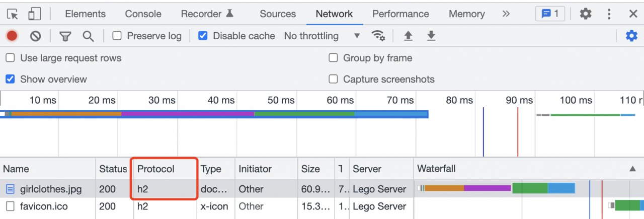Open the issues counter button
This screenshot has width=644, height=219.
pos(550,14)
